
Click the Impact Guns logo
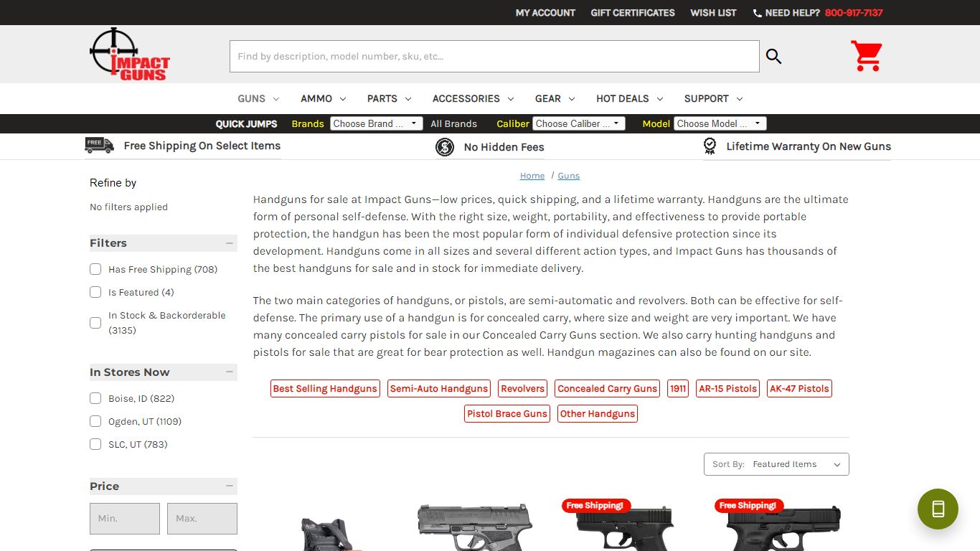130,54
